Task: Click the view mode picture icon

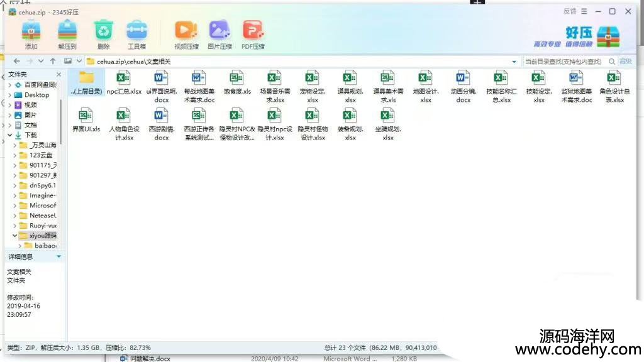Action: pyautogui.click(x=68, y=61)
